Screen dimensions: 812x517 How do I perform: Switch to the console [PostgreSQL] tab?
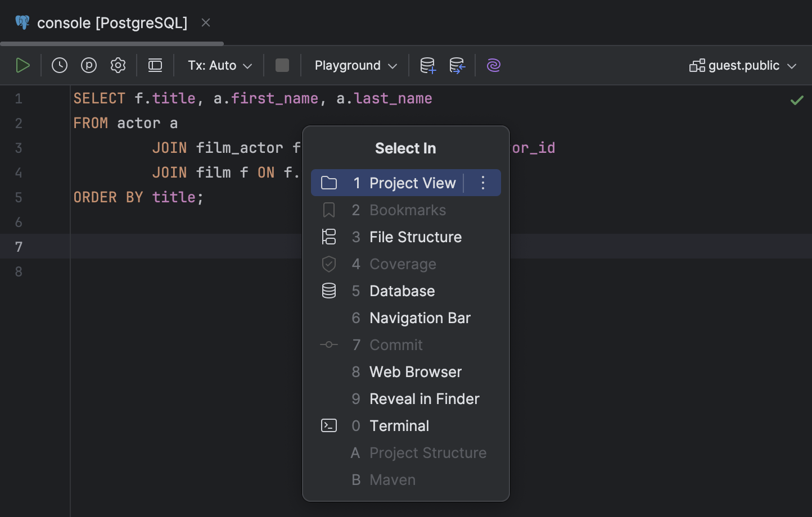[111, 23]
